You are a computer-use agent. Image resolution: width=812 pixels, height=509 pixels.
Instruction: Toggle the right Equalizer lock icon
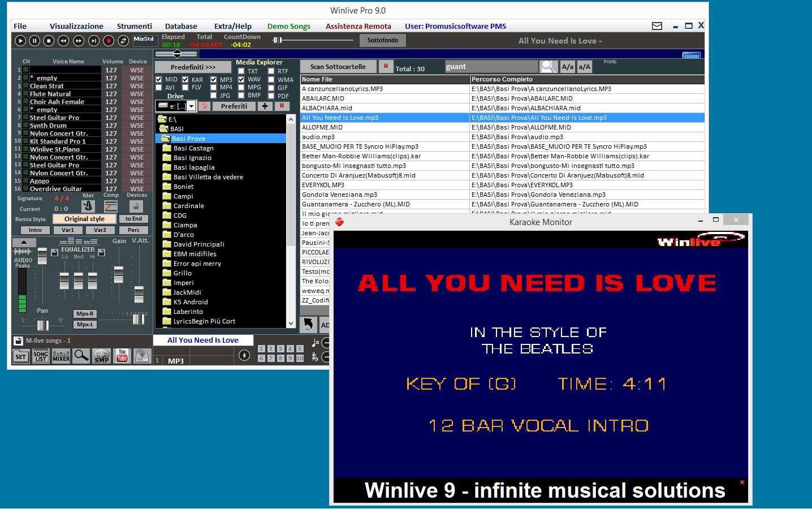tap(101, 252)
